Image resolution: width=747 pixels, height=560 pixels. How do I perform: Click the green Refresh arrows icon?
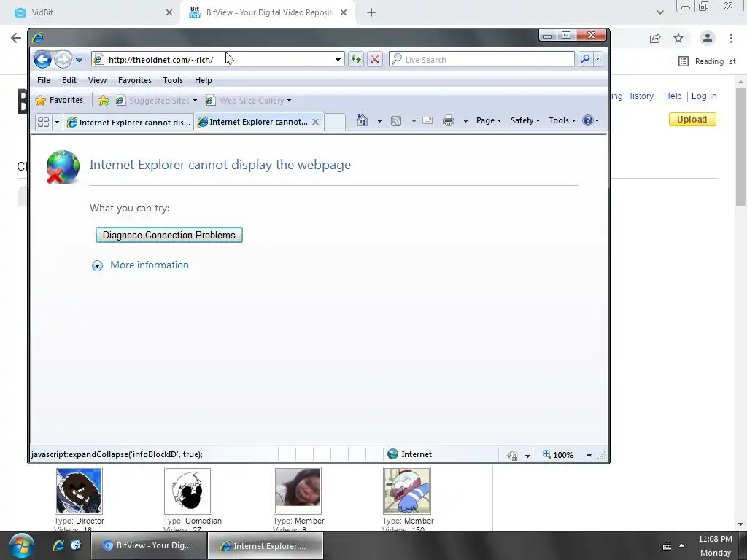[356, 60]
